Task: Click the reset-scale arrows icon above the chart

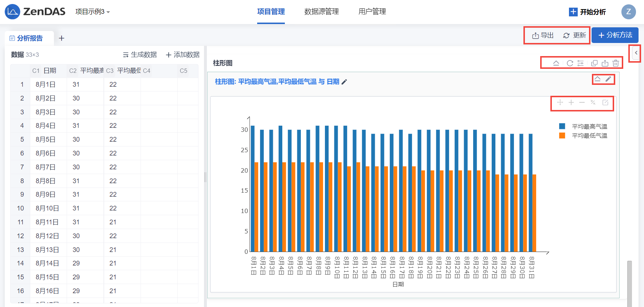Action: click(x=593, y=103)
